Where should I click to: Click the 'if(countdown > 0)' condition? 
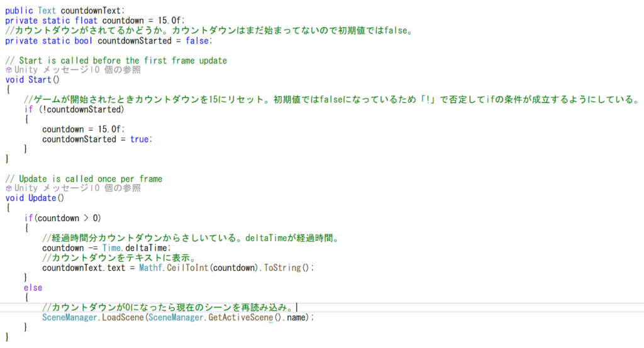[62, 218]
